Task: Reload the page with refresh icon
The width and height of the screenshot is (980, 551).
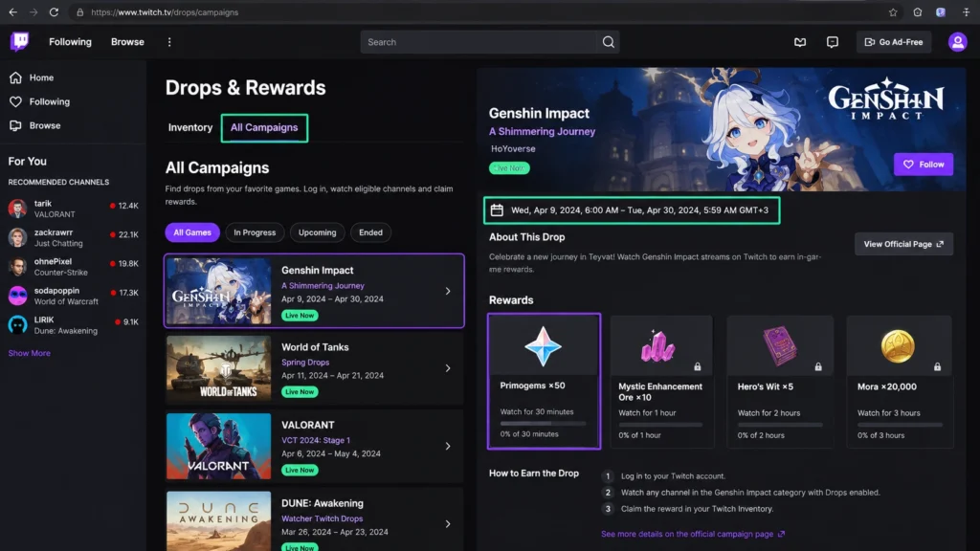Action: [x=54, y=11]
